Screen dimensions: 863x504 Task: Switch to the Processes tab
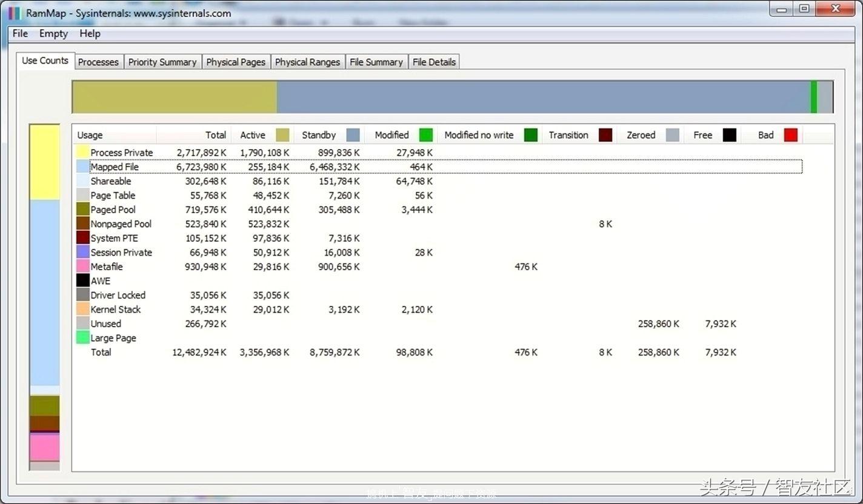[x=98, y=62]
